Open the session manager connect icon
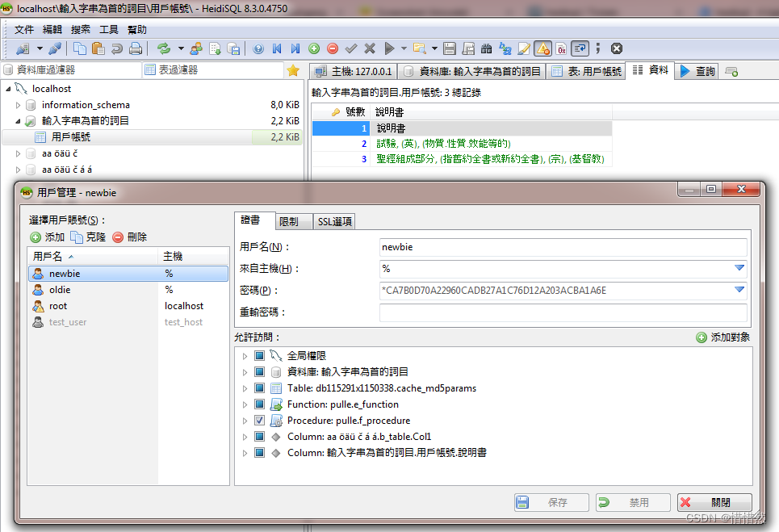The width and height of the screenshot is (779, 532). [x=23, y=48]
